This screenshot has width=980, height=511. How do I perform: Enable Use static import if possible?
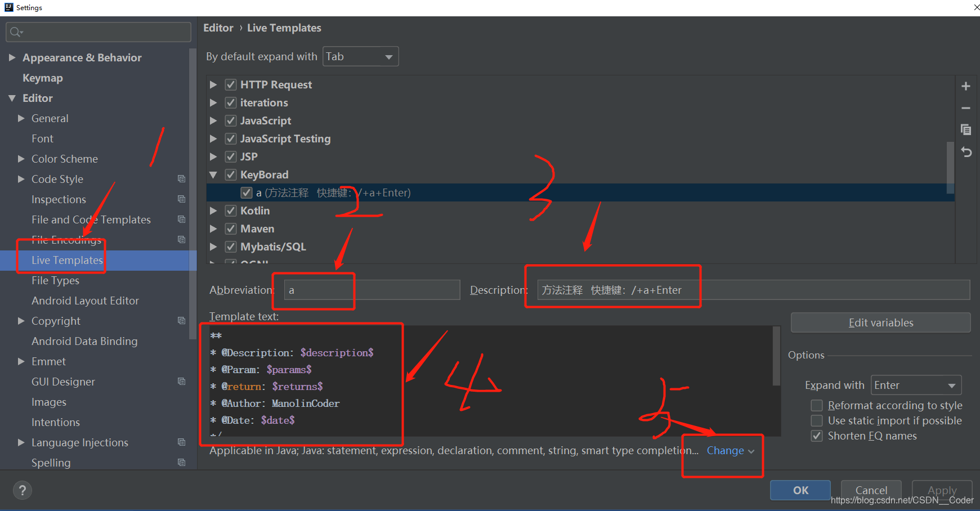(x=816, y=420)
